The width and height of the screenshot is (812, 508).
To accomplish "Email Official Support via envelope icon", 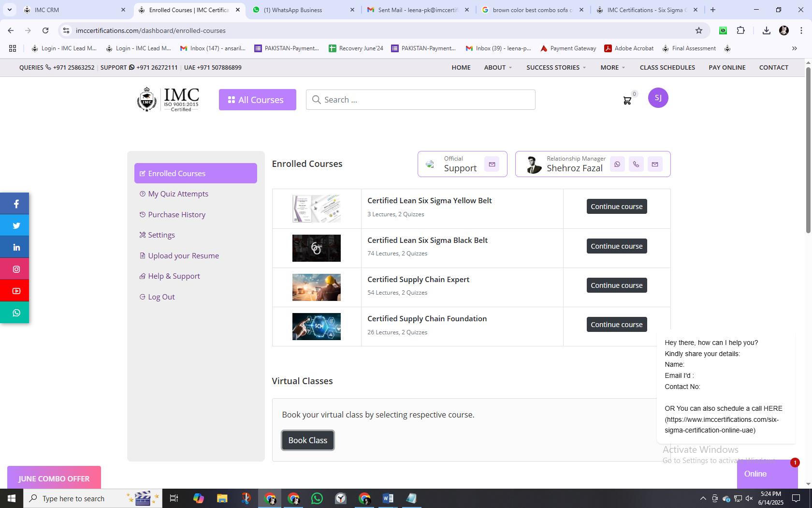I will click(492, 164).
